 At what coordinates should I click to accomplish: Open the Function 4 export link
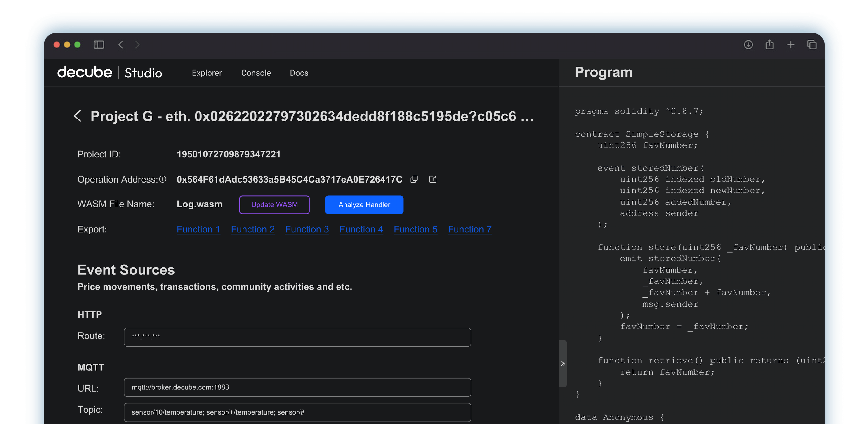(x=361, y=229)
